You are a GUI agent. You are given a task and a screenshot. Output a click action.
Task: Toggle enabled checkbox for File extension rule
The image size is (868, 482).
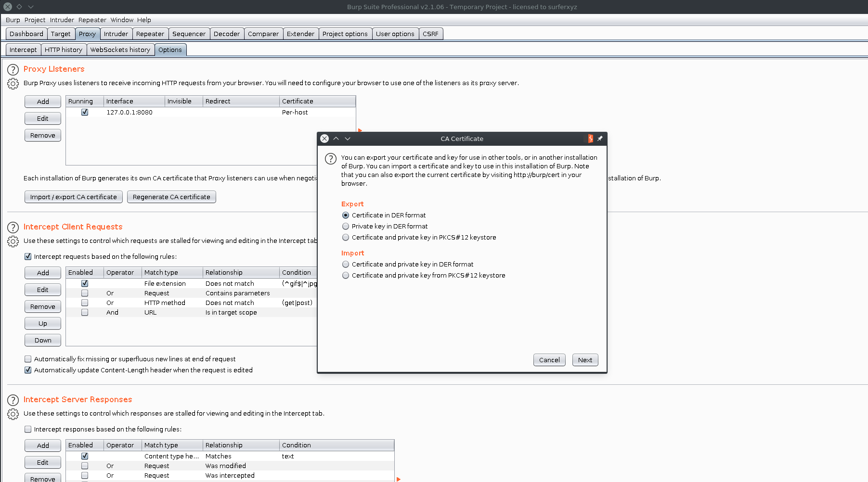coord(85,283)
